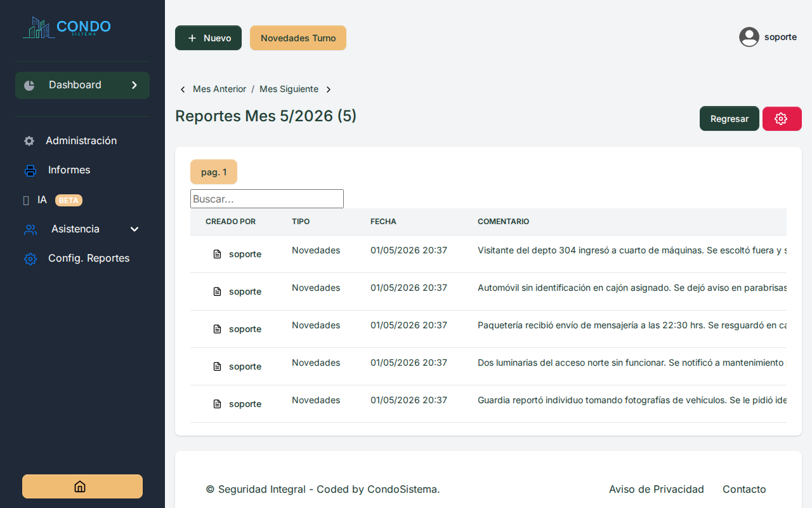Click the date in the Guardia row
The width and height of the screenshot is (812, 508).
(x=409, y=400)
